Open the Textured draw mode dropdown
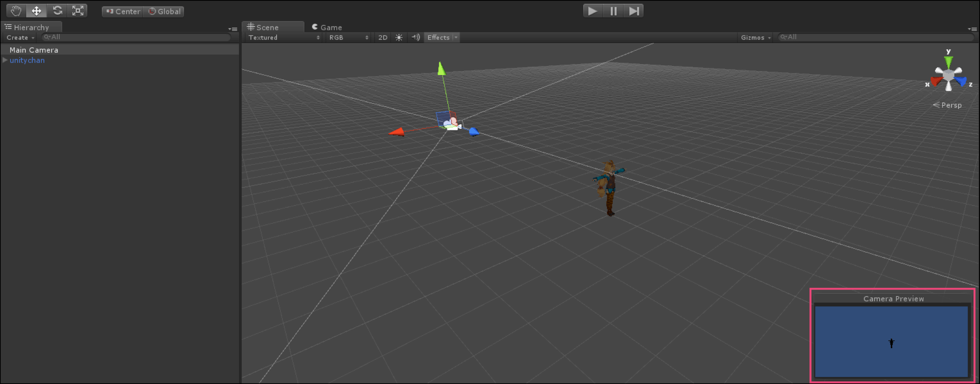Viewport: 980px width, 384px height. click(283, 37)
